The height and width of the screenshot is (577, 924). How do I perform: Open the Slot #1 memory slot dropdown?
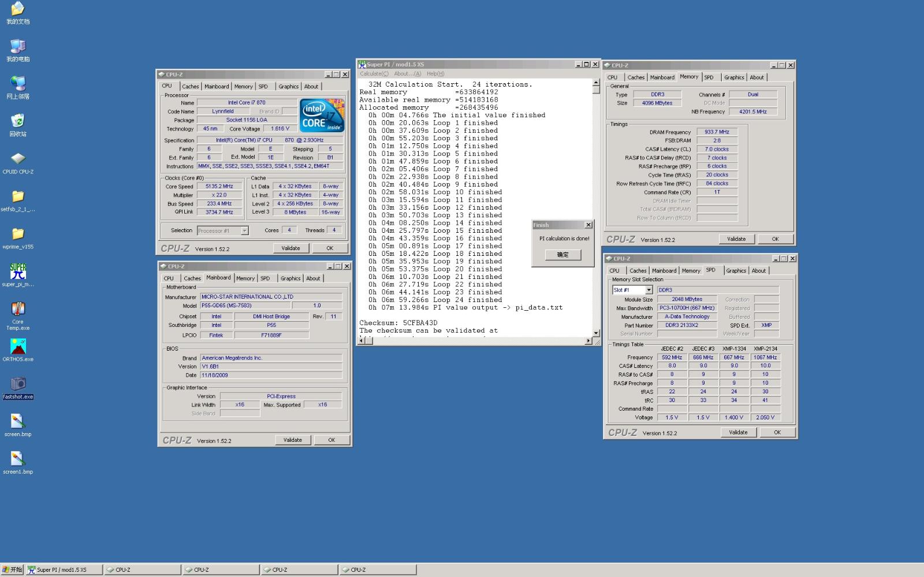tap(649, 290)
